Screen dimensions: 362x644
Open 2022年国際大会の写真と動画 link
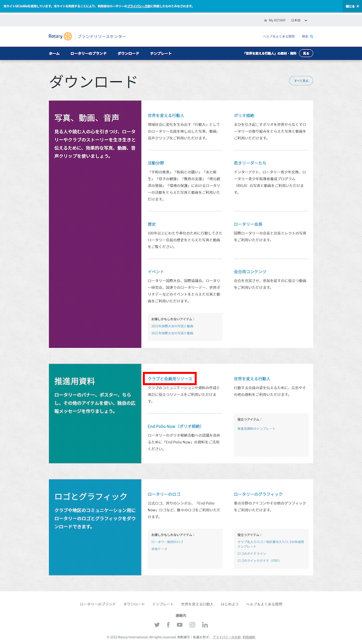tap(172, 326)
